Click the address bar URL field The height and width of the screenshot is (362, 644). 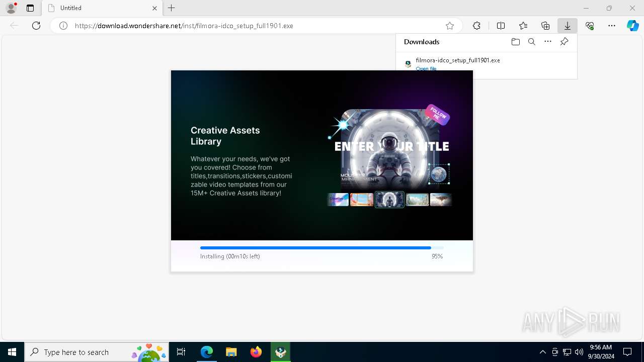tap(257, 26)
